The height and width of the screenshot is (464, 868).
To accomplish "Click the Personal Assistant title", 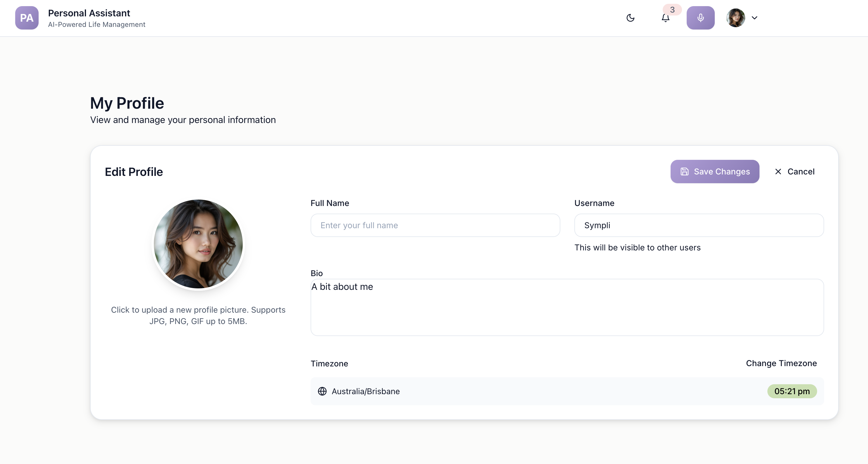I will coord(89,13).
